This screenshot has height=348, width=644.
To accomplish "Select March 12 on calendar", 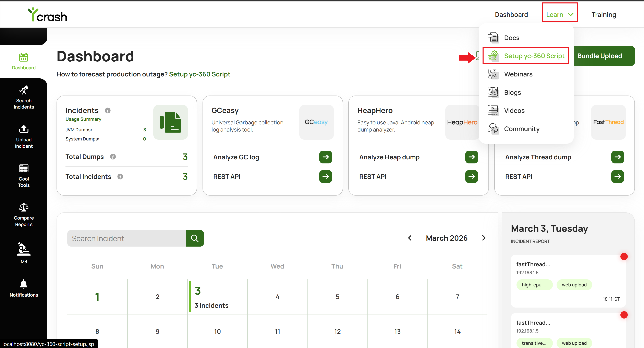I will coord(337,332).
